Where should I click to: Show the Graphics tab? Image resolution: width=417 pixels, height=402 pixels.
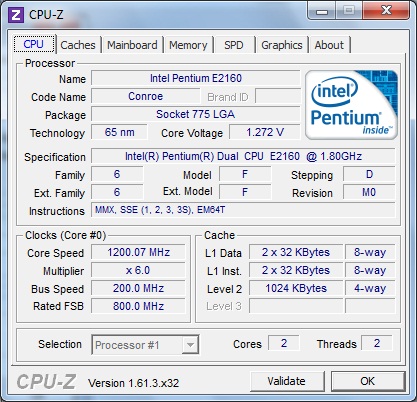point(282,45)
